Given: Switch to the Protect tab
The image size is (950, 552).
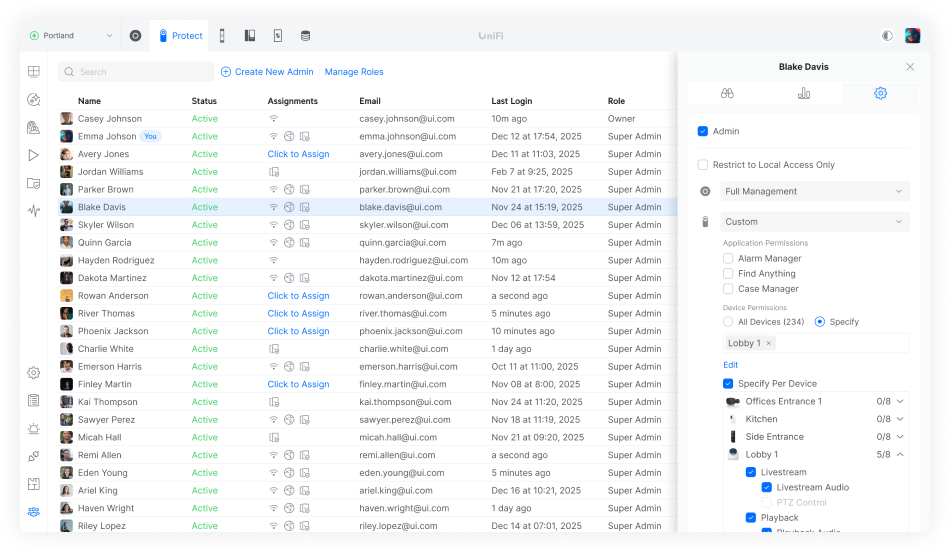Looking at the screenshot, I should (180, 36).
